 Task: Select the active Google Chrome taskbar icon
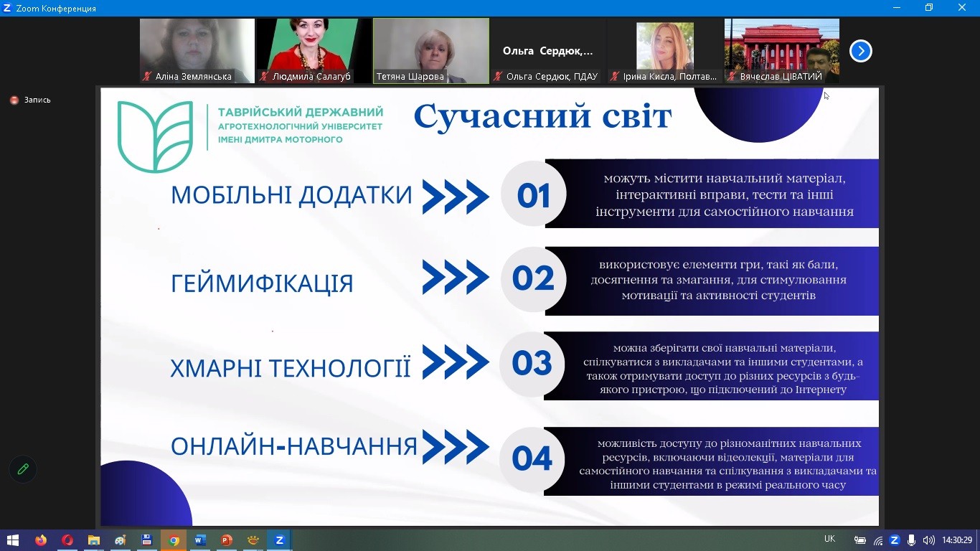pyautogui.click(x=172, y=540)
